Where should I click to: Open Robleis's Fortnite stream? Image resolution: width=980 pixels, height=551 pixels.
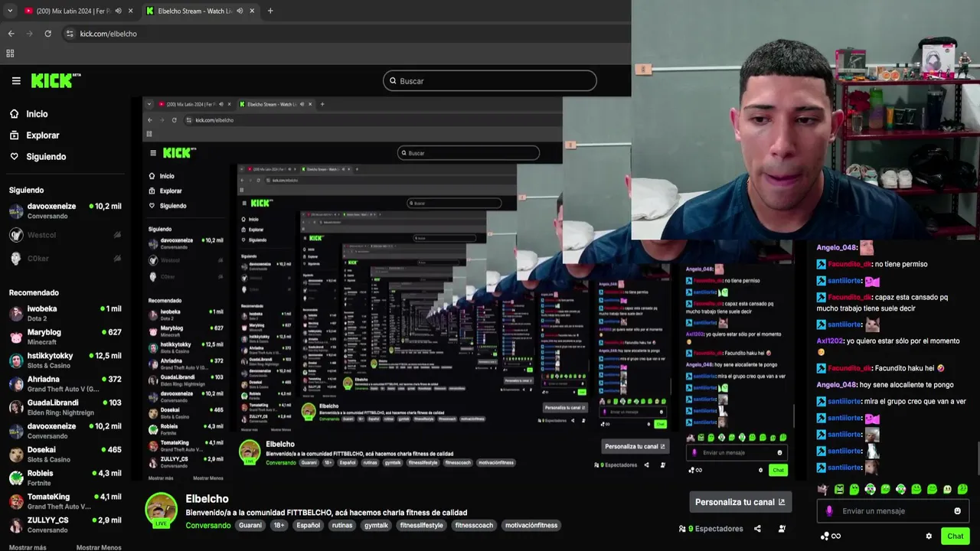pos(65,478)
